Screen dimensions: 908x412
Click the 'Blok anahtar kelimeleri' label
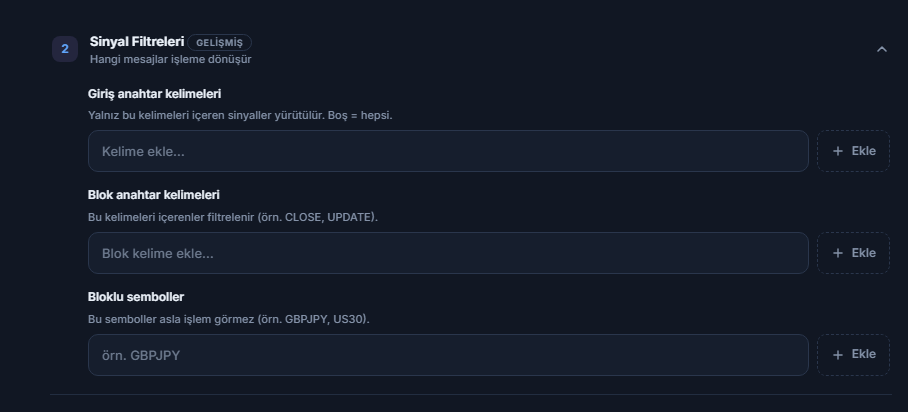pos(153,195)
